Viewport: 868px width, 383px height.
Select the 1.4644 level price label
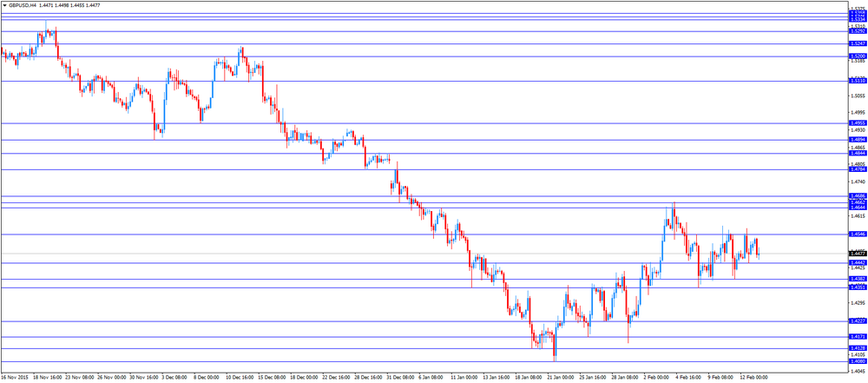(858, 208)
